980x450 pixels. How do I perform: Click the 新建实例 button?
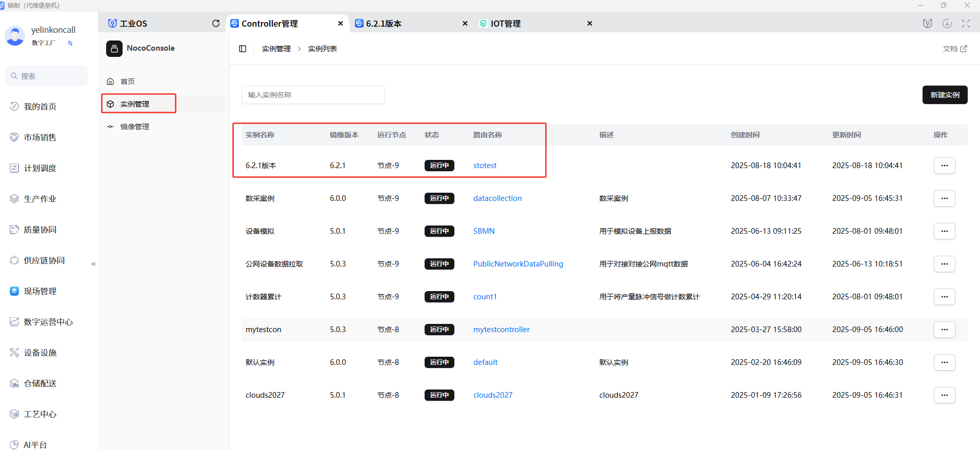[x=945, y=95]
